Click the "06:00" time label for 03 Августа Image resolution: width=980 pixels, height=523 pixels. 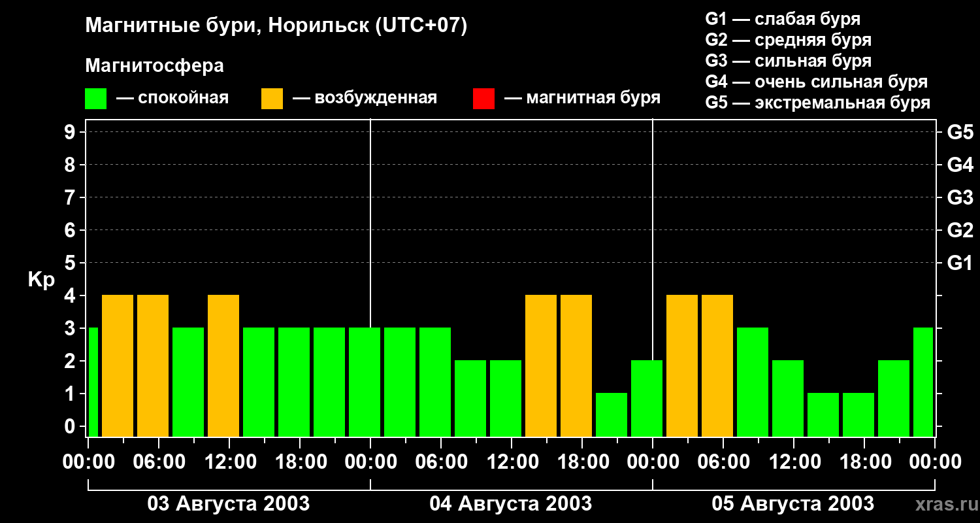coord(159,462)
